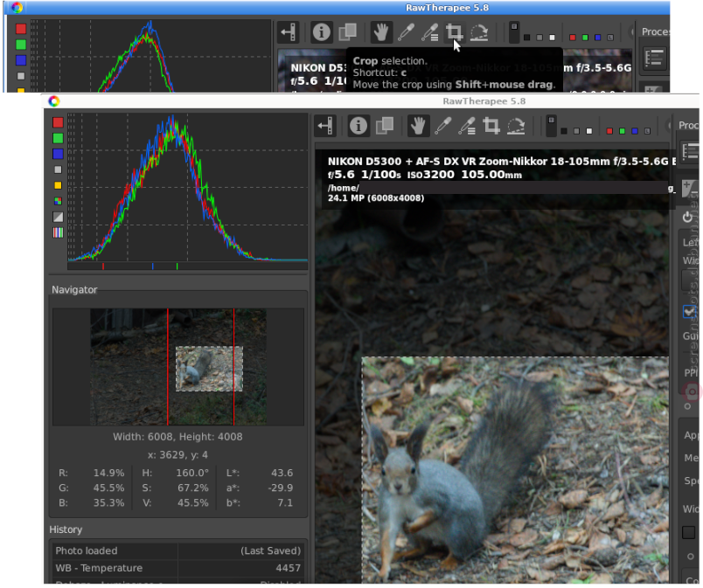703x588 pixels.
Task: Set black preview background in back window
Action: click(526, 38)
